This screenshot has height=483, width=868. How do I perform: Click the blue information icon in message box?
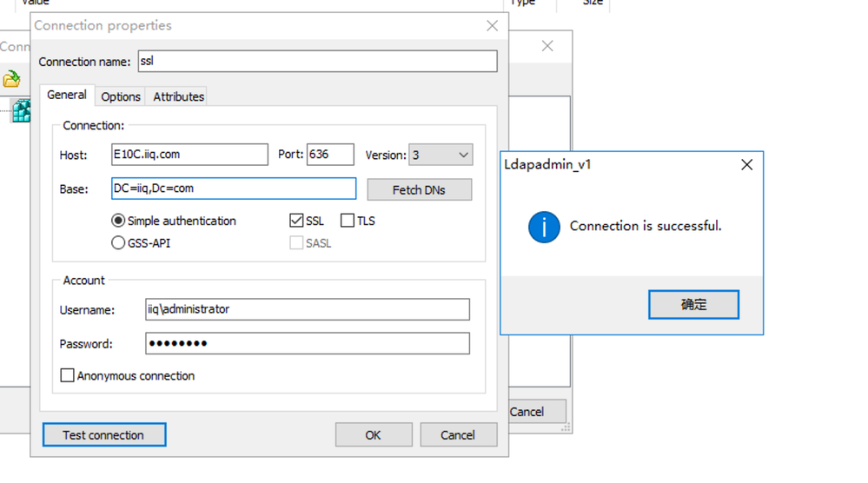544,227
